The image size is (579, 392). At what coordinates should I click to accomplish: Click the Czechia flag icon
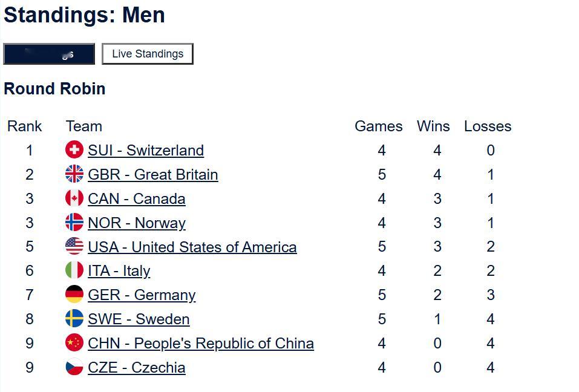(74, 367)
